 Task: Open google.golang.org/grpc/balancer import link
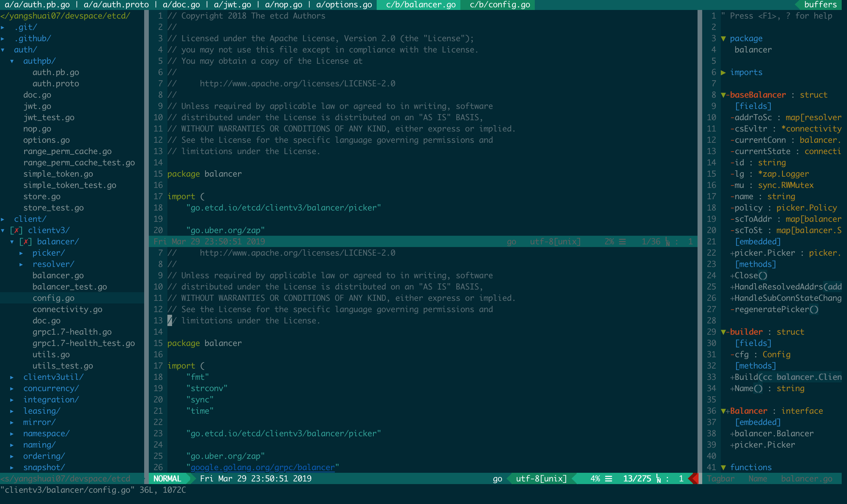pos(262,468)
